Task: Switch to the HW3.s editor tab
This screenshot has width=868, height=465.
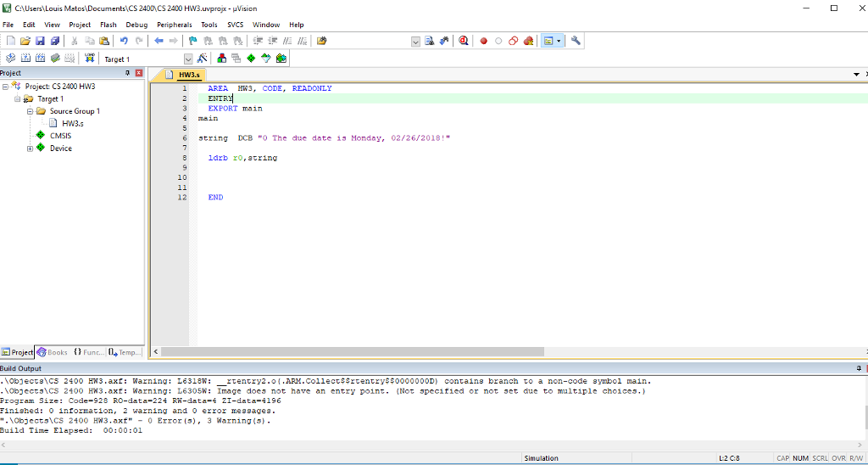Action: pos(185,75)
